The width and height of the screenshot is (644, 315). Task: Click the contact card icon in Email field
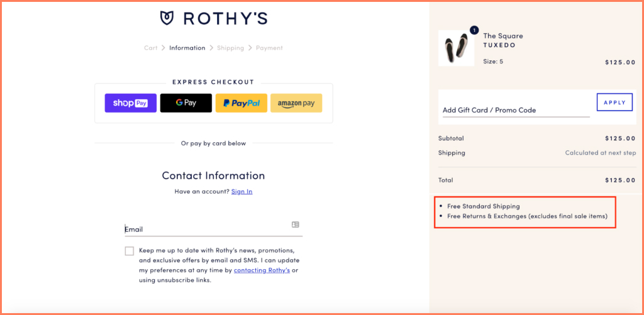(296, 224)
